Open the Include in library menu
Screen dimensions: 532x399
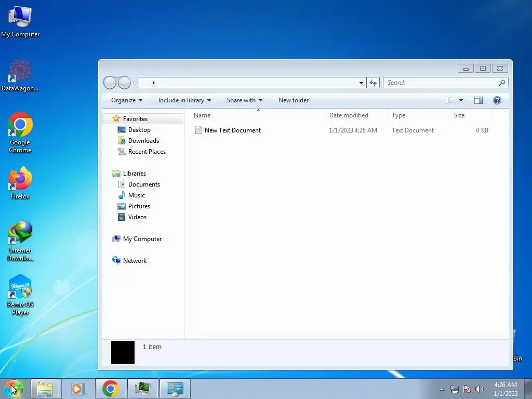pos(184,100)
